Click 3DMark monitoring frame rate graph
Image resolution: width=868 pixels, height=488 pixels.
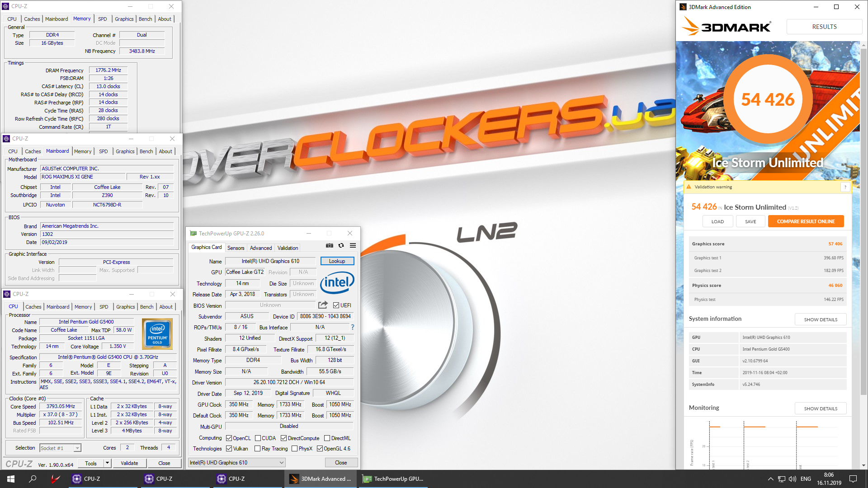point(769,445)
